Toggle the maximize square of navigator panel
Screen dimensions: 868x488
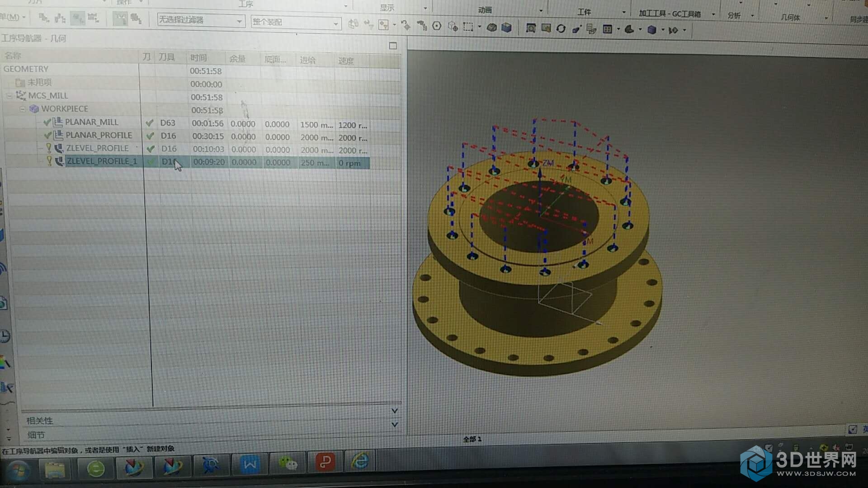click(392, 46)
